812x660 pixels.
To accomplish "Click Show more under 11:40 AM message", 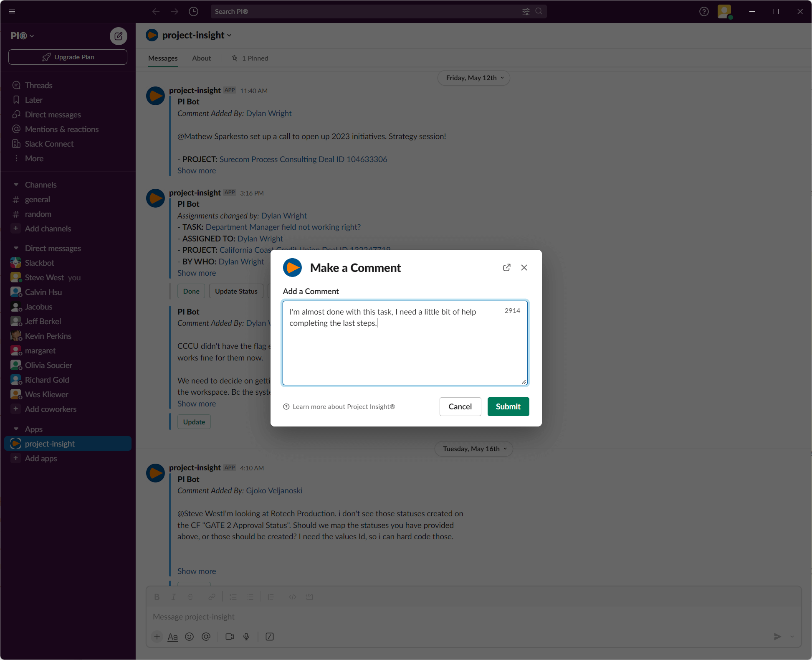I will (197, 170).
